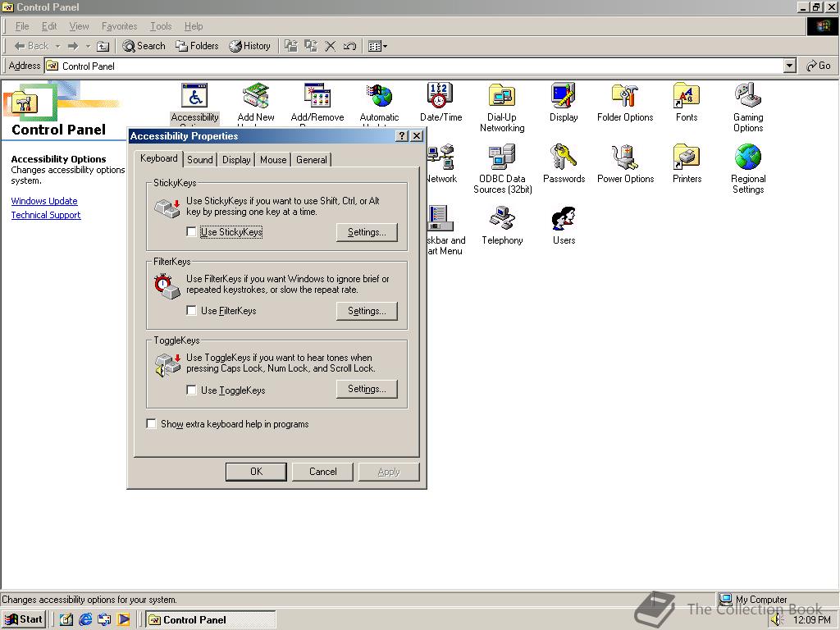
Task: Enable the Use ToggleKeys checkbox
Action: tap(191, 390)
